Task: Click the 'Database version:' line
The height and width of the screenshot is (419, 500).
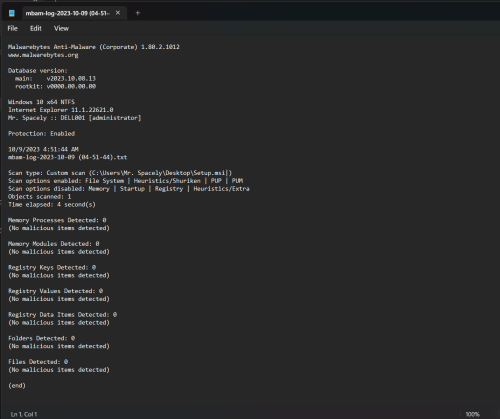Action: coord(38,70)
